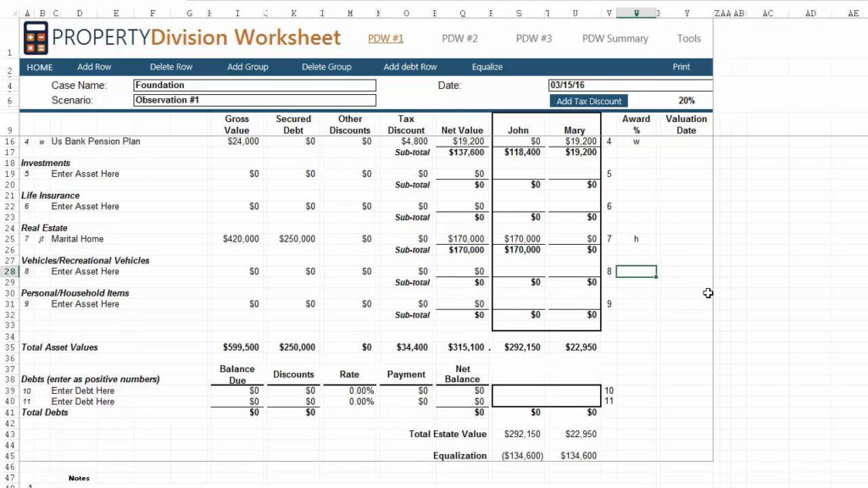868x488 pixels.
Task: Click Add debt Row button
Action: (410, 67)
